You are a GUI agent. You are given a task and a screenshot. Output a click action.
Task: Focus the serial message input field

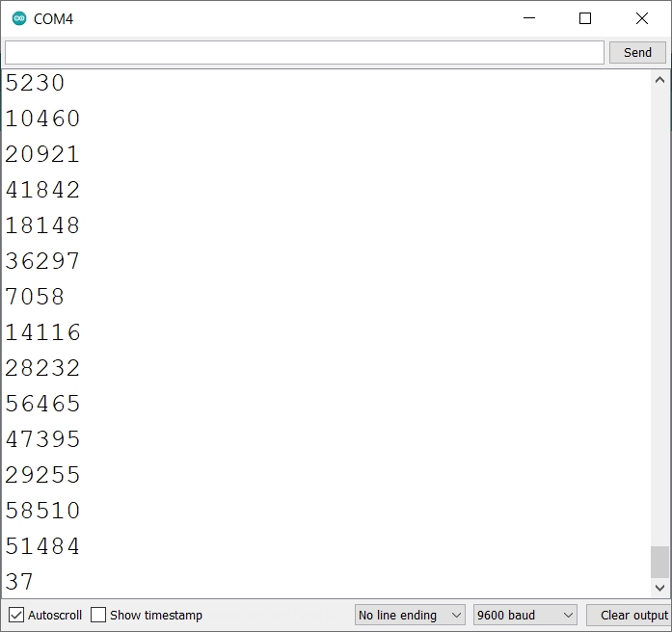click(304, 52)
